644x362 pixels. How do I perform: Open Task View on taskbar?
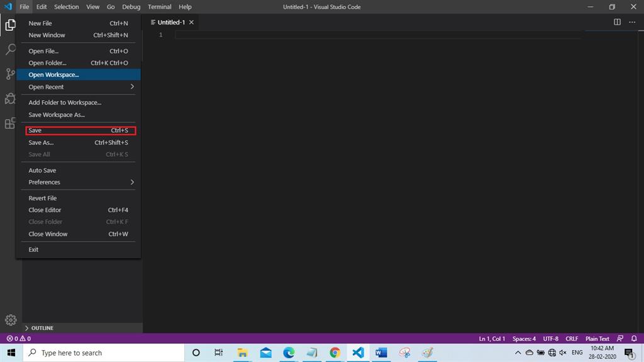pos(218,353)
